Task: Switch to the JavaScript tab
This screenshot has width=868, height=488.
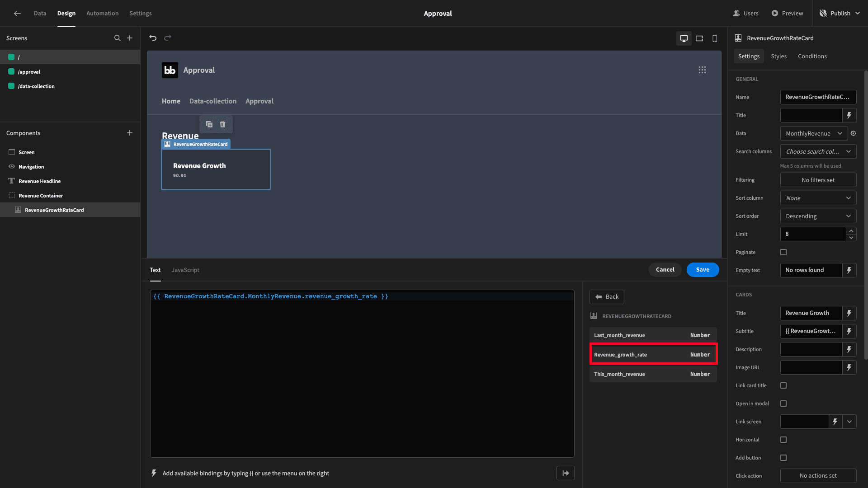Action: click(x=185, y=270)
